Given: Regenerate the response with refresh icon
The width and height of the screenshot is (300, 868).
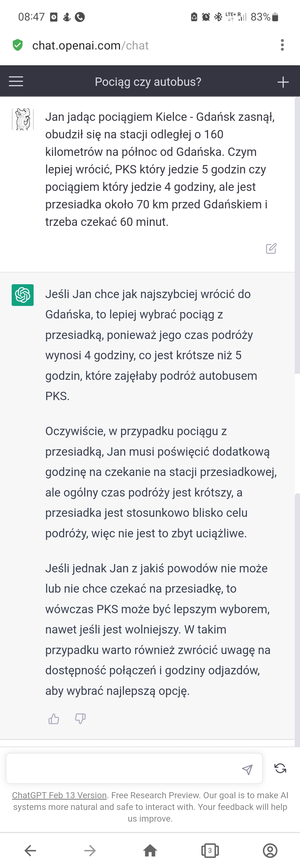Looking at the screenshot, I should (280, 768).
